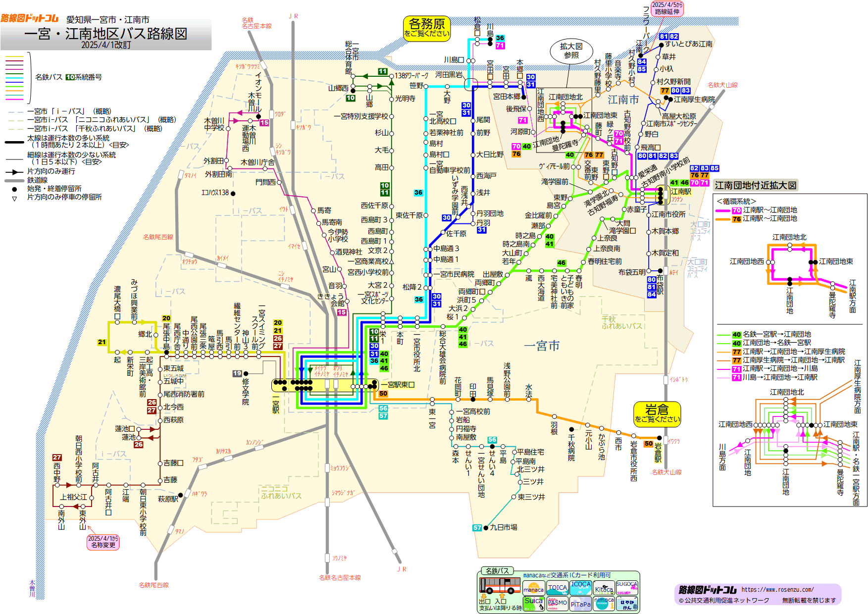This screenshot has width=868, height=614.
Task: Click the inset legend row 40 名鉄一宮駅→江南団地
Action: click(765, 334)
